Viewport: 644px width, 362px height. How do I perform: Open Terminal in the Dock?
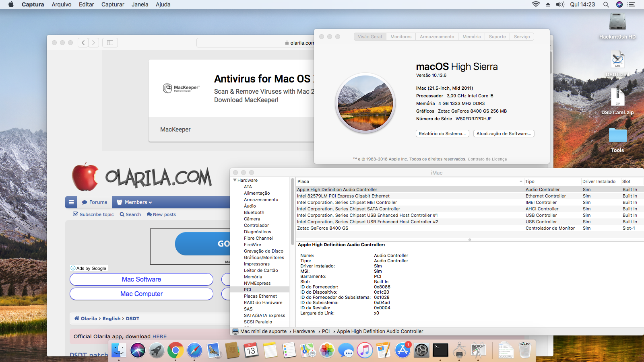coord(440,350)
